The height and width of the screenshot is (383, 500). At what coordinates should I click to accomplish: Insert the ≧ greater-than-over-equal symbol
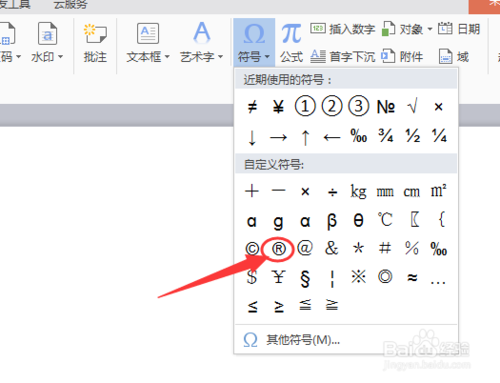pos(332,305)
